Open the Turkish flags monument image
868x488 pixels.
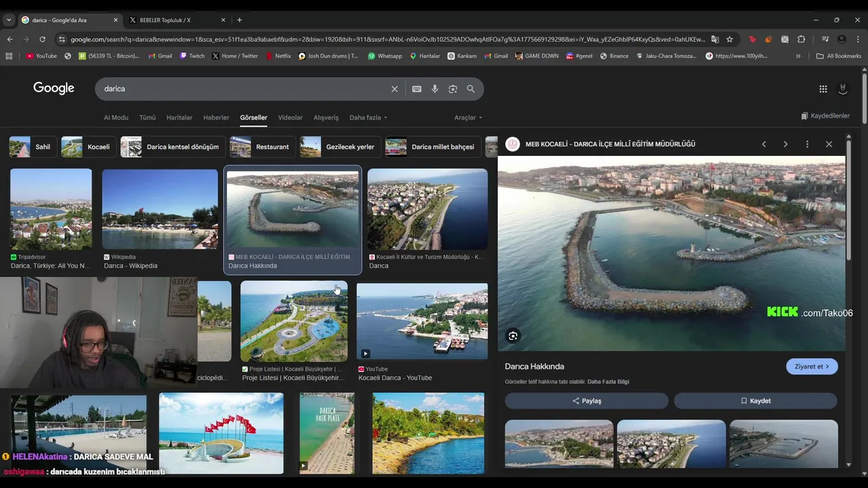click(221, 433)
